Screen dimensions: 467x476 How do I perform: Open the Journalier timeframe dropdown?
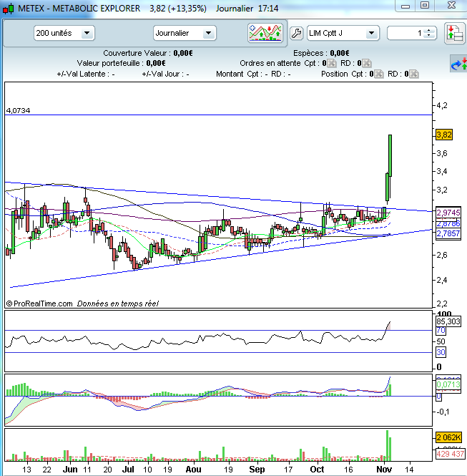(185, 33)
